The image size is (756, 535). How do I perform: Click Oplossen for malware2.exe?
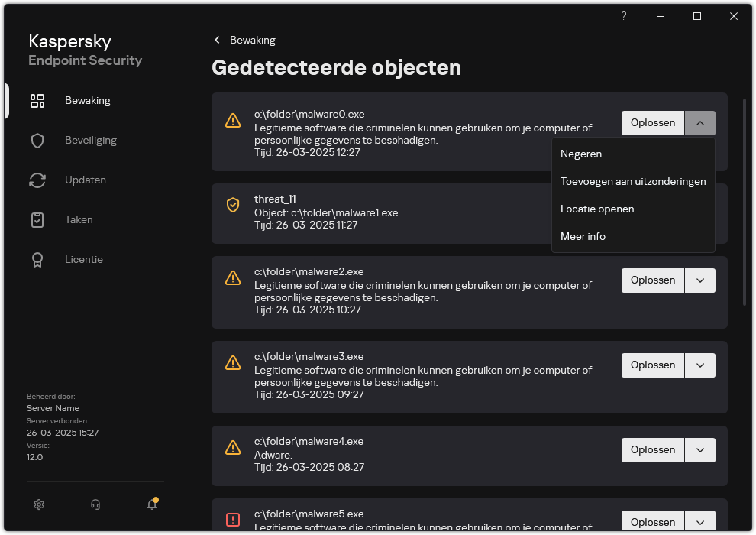652,280
